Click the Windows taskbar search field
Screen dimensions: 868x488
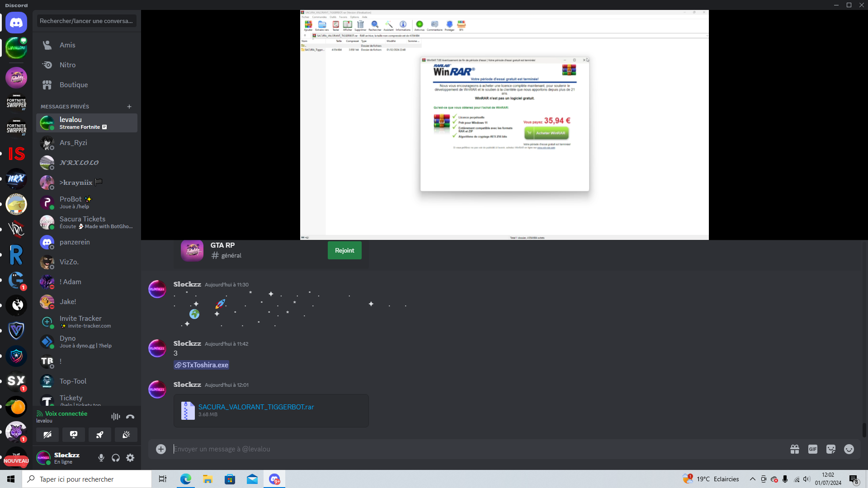click(x=87, y=479)
